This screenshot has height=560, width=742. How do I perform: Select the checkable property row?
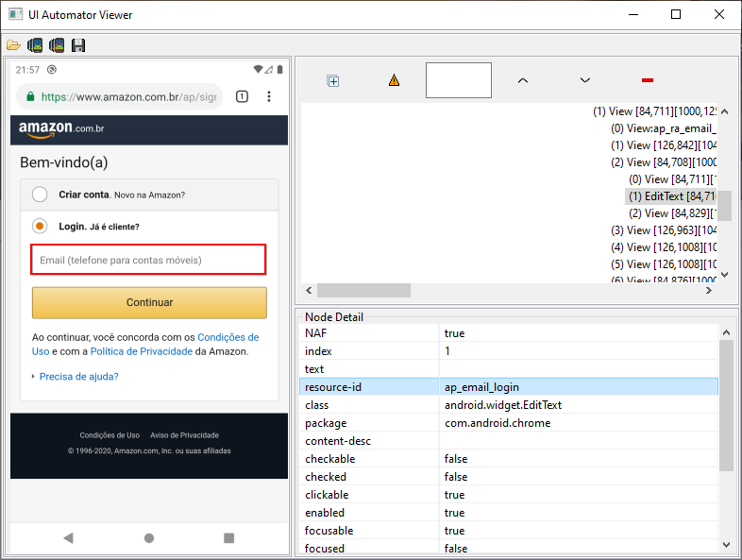(x=509, y=459)
